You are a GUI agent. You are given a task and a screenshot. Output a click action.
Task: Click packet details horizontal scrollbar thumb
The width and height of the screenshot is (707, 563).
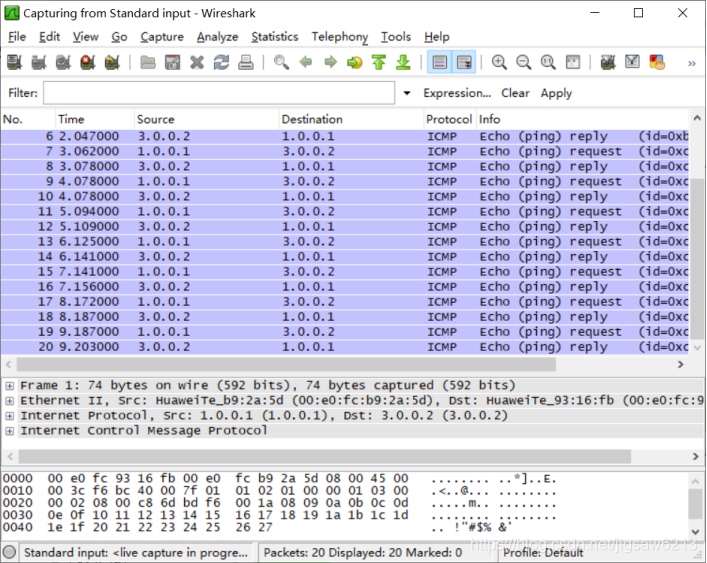pos(325,457)
